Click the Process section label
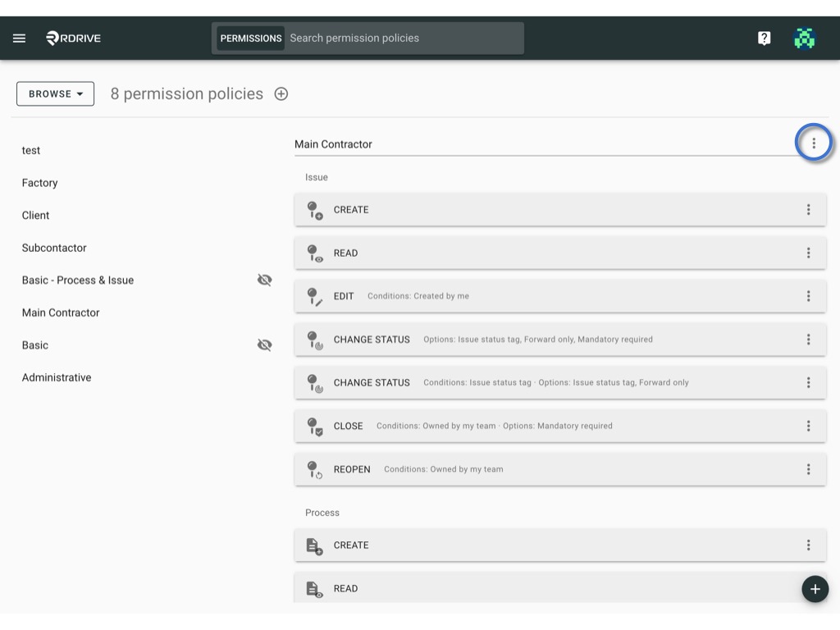The height and width of the screenshot is (630, 840). tap(322, 513)
